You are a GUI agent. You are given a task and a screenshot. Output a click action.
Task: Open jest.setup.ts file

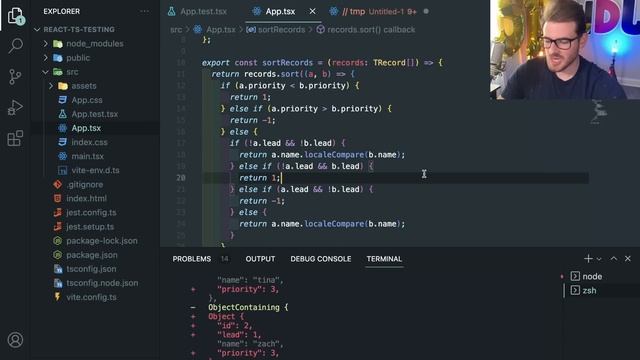(90, 227)
